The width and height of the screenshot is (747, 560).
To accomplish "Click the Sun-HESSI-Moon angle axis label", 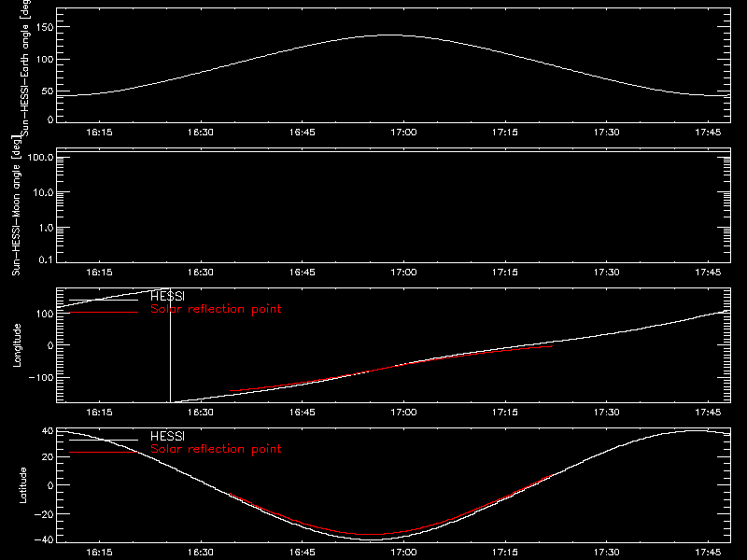I will click(16, 205).
